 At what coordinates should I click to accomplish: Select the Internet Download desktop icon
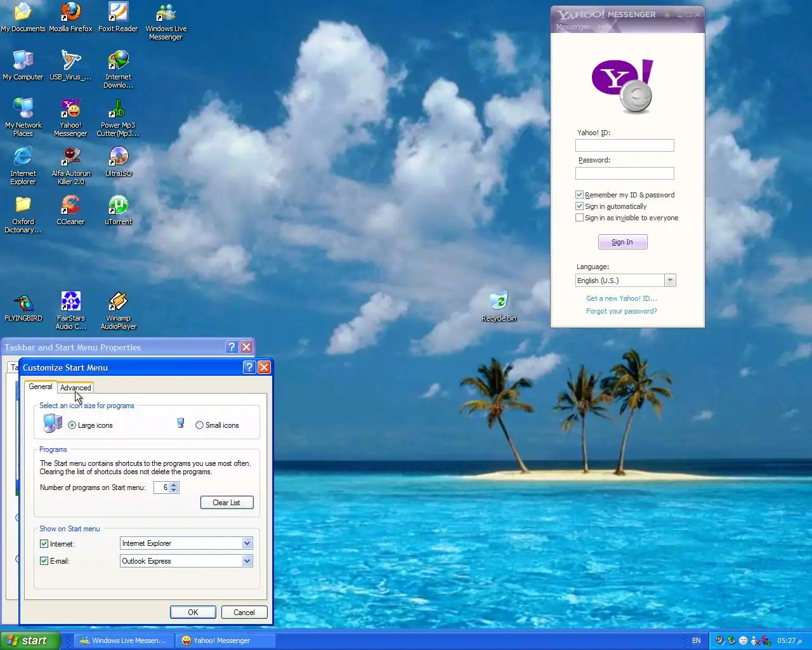coord(118,70)
